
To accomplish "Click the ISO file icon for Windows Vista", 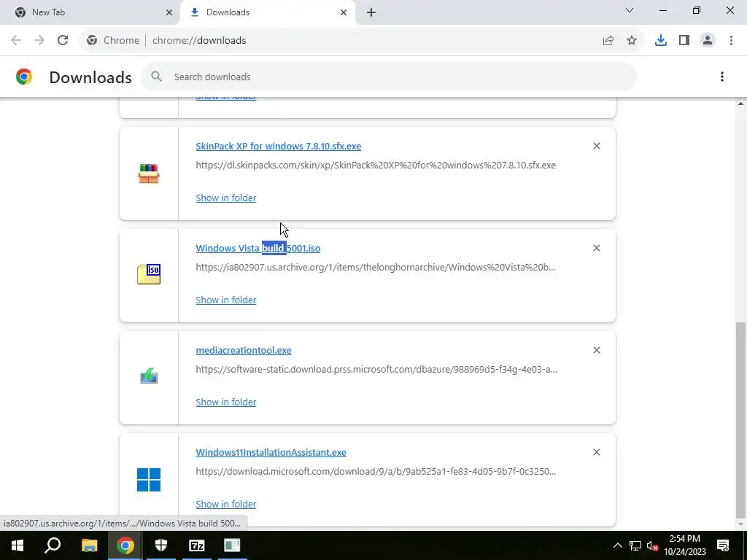I will 149,274.
